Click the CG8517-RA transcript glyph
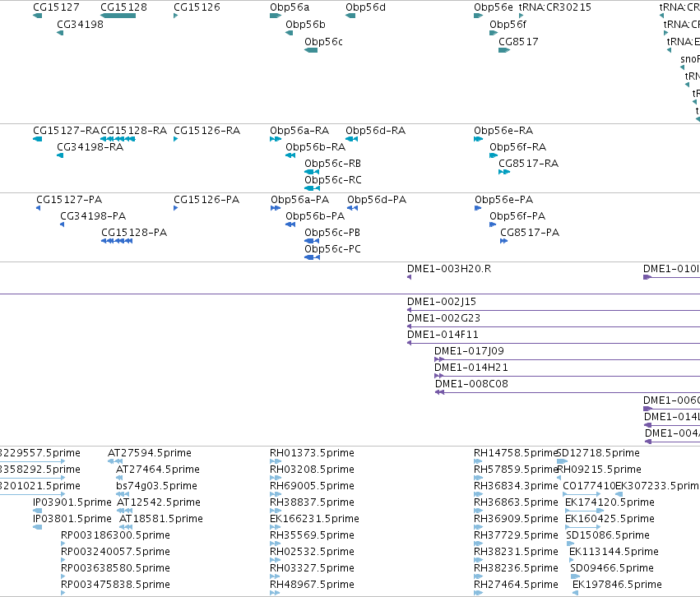 (x=504, y=172)
